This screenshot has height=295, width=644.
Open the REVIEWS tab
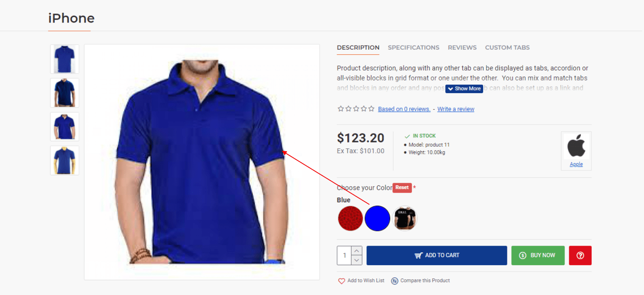pyautogui.click(x=462, y=48)
